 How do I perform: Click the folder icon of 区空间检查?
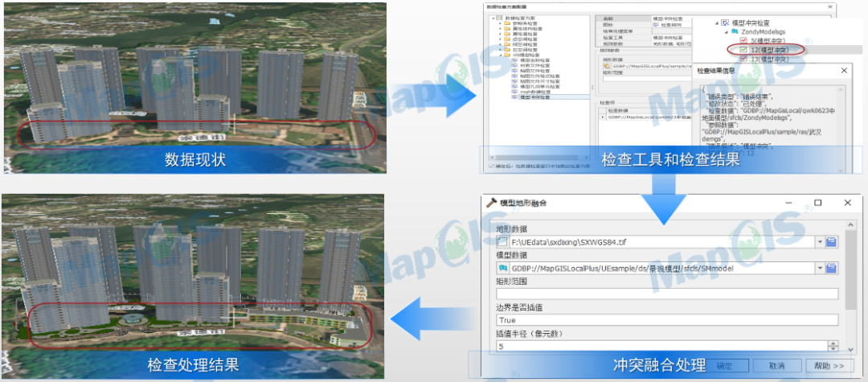[x=507, y=49]
